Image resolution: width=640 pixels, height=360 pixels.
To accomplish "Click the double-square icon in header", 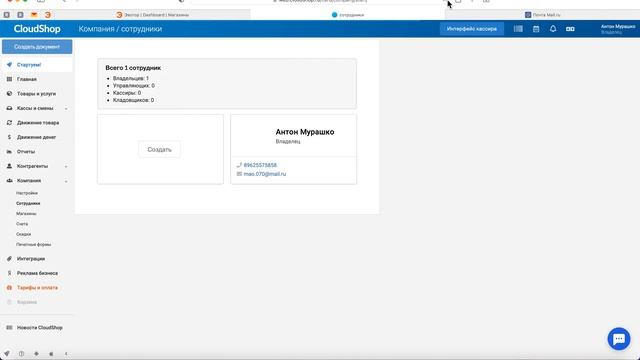I will pos(570,29).
